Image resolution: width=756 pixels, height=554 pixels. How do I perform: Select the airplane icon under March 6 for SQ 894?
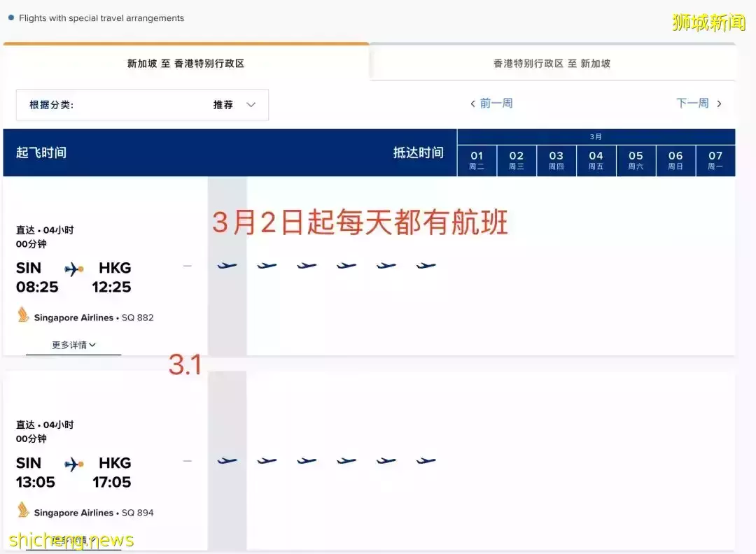(x=385, y=461)
